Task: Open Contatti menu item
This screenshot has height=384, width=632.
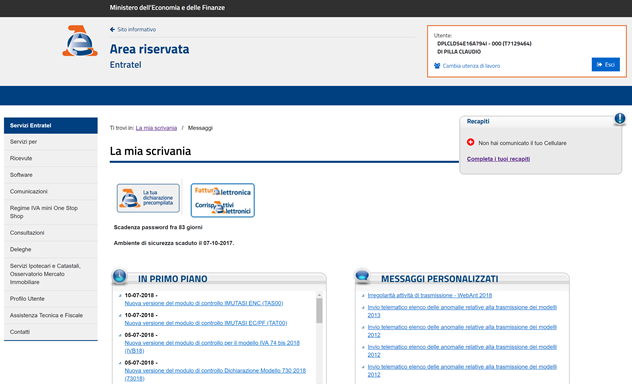Action: tap(51, 332)
